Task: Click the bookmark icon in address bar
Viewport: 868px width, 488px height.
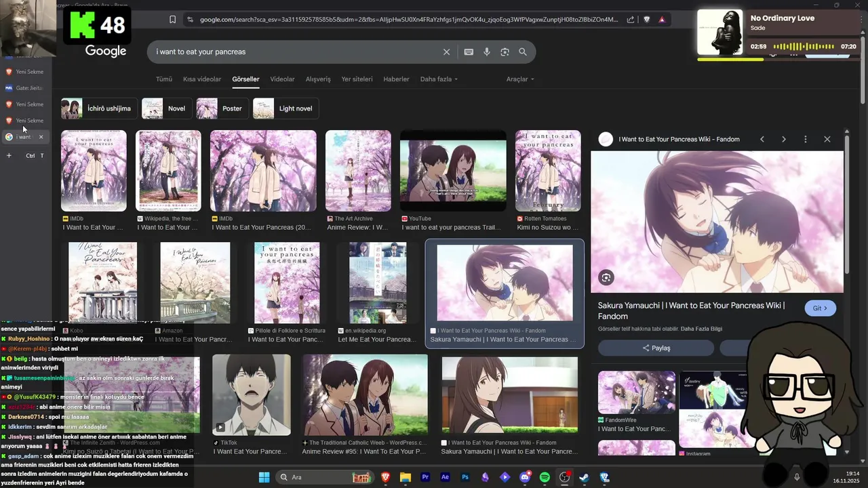Action: [x=172, y=20]
